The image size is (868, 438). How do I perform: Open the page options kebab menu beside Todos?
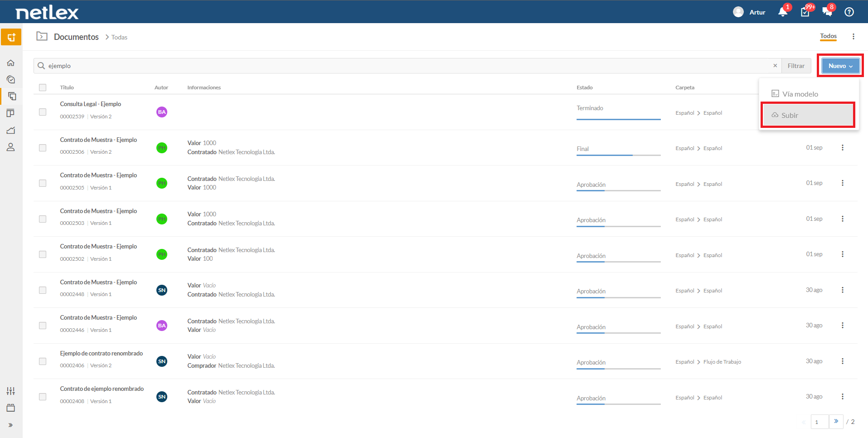tap(853, 37)
